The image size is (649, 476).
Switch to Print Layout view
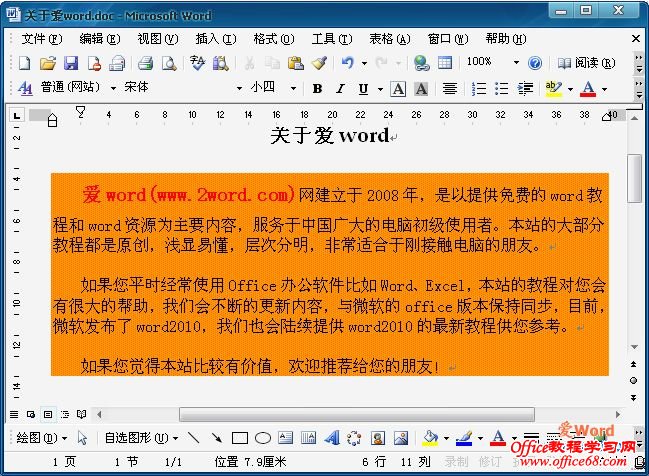point(48,414)
